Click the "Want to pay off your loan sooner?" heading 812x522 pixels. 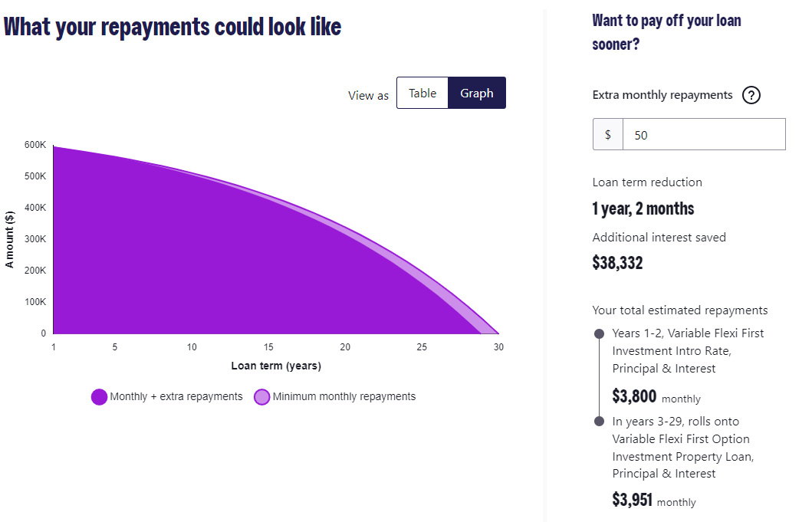coord(666,31)
